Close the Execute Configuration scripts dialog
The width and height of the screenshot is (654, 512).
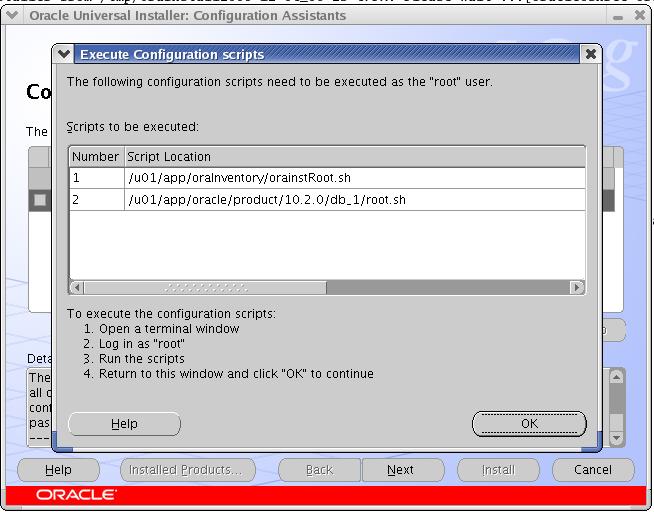(589, 54)
